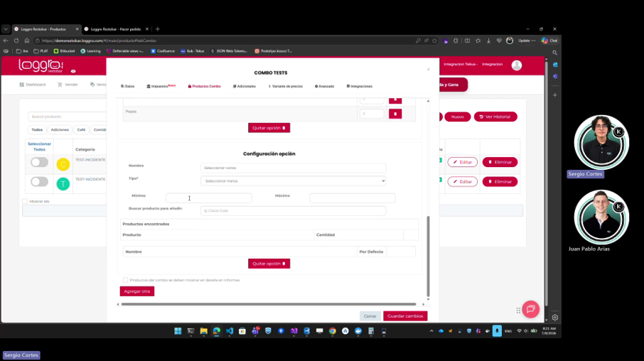Select the Todos category filter
The width and height of the screenshot is (644, 361).
click(37, 130)
